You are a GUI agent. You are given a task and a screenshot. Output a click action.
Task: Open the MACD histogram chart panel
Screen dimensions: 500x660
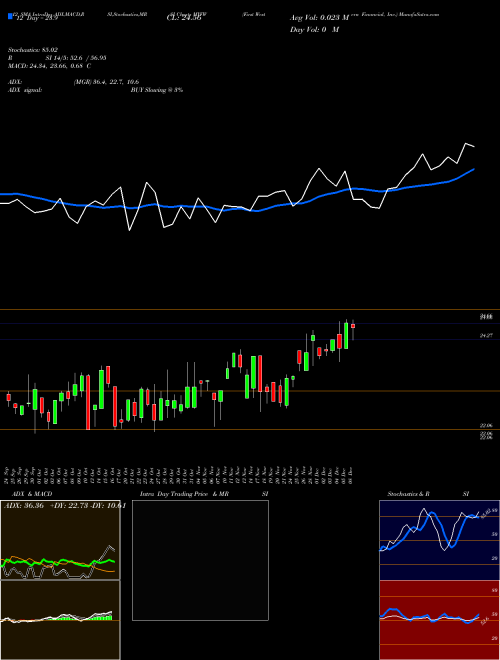(x=60, y=620)
